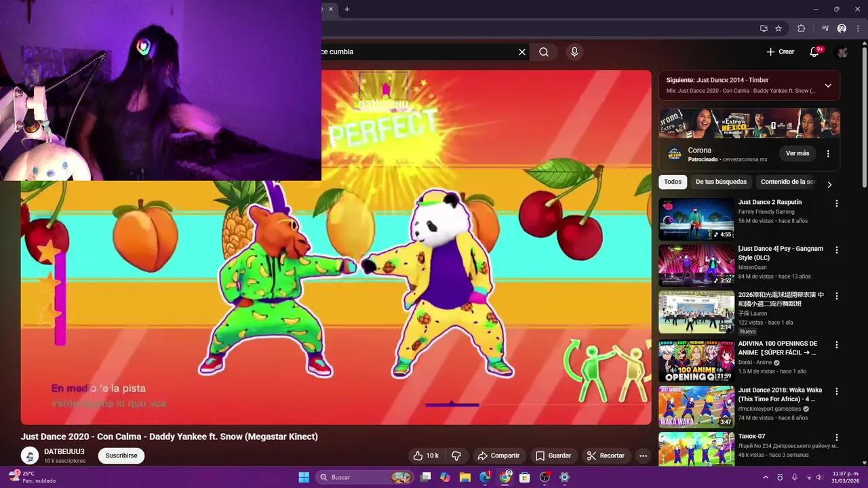The height and width of the screenshot is (488, 868).
Task: Open Waka Waka video thumbnail
Action: pyautogui.click(x=696, y=407)
